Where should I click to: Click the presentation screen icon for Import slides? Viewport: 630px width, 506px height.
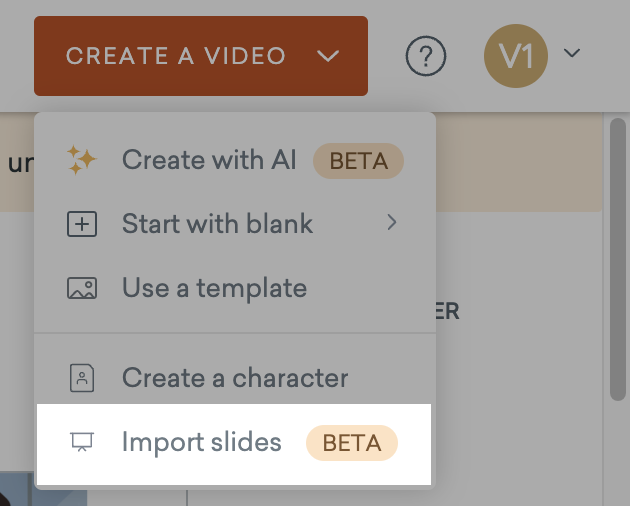[81, 442]
